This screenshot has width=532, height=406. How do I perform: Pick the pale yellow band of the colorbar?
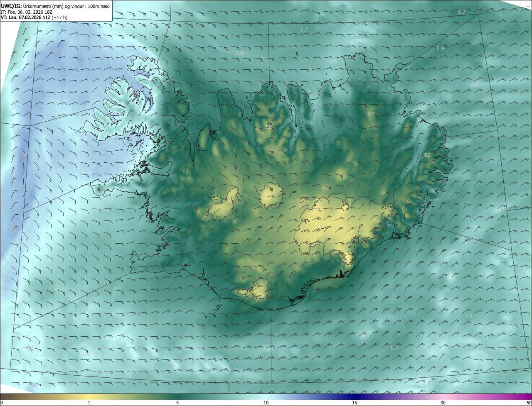(x=89, y=396)
